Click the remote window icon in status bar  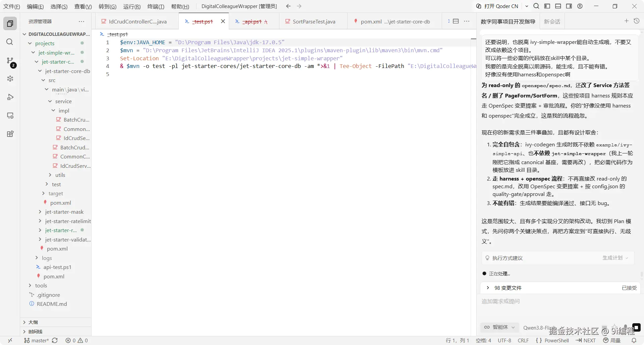point(10,340)
